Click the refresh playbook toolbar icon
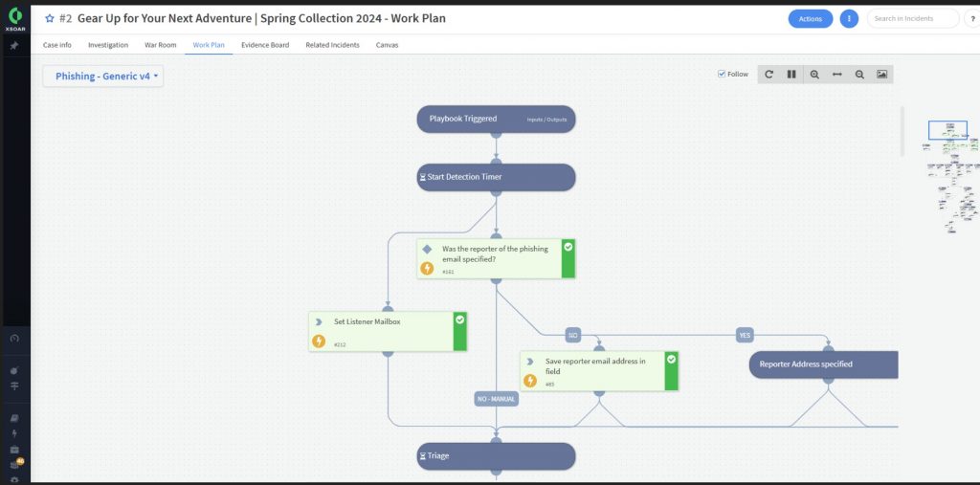Image resolution: width=980 pixels, height=485 pixels. pyautogui.click(x=768, y=75)
